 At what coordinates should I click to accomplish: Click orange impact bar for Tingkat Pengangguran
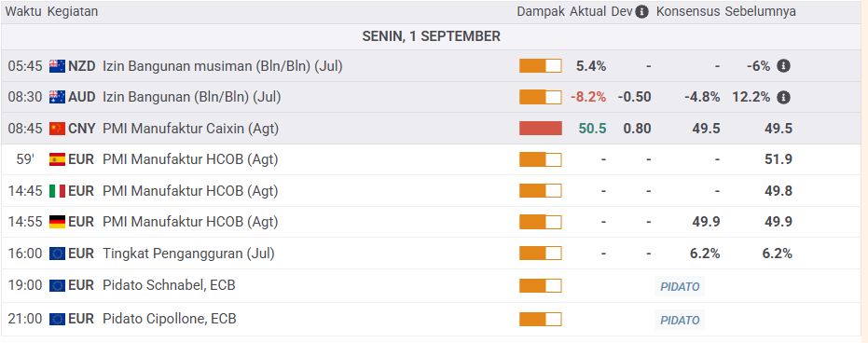pos(541,254)
